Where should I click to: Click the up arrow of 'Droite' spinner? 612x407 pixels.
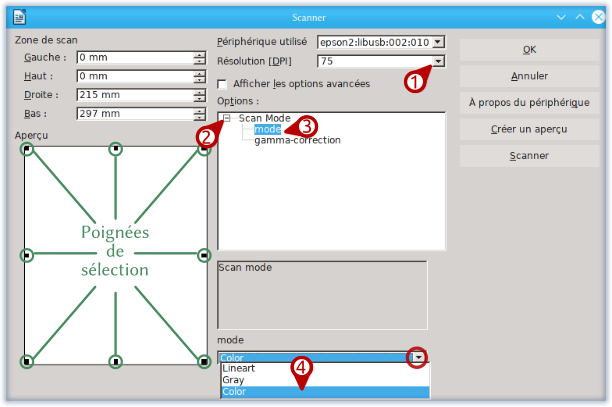[200, 91]
